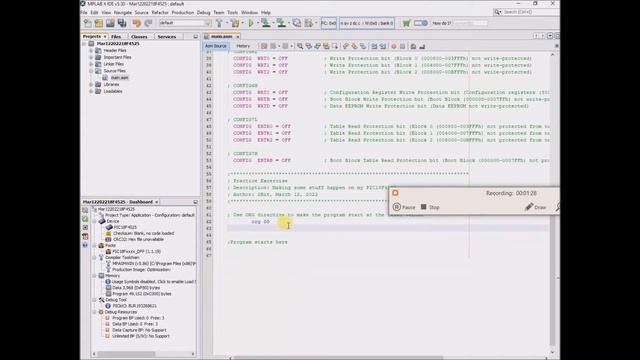The width and height of the screenshot is (640, 360).
Task: Expand the Libraries folder
Action: click(91, 84)
